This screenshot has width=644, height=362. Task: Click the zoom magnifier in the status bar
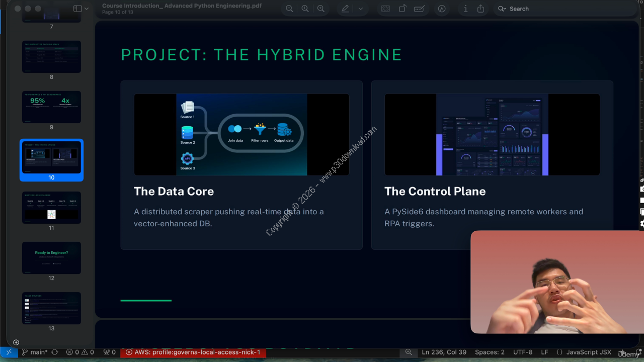click(409, 352)
